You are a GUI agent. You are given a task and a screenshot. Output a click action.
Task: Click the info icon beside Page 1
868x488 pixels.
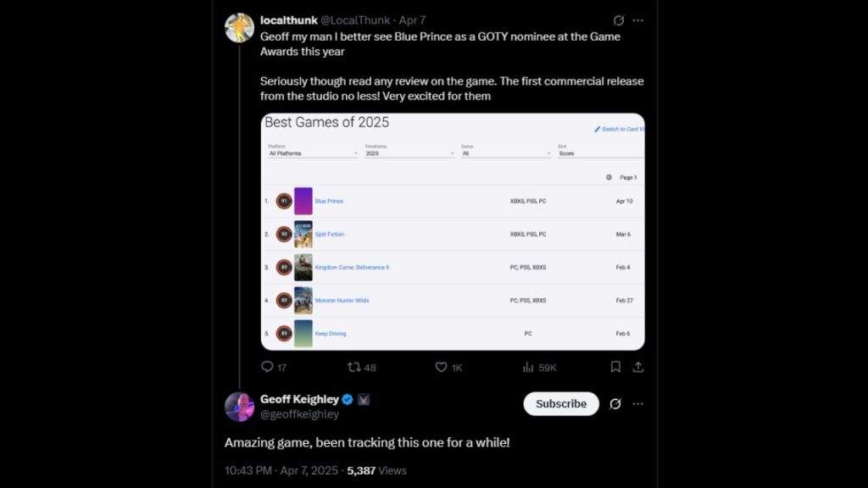(x=608, y=176)
